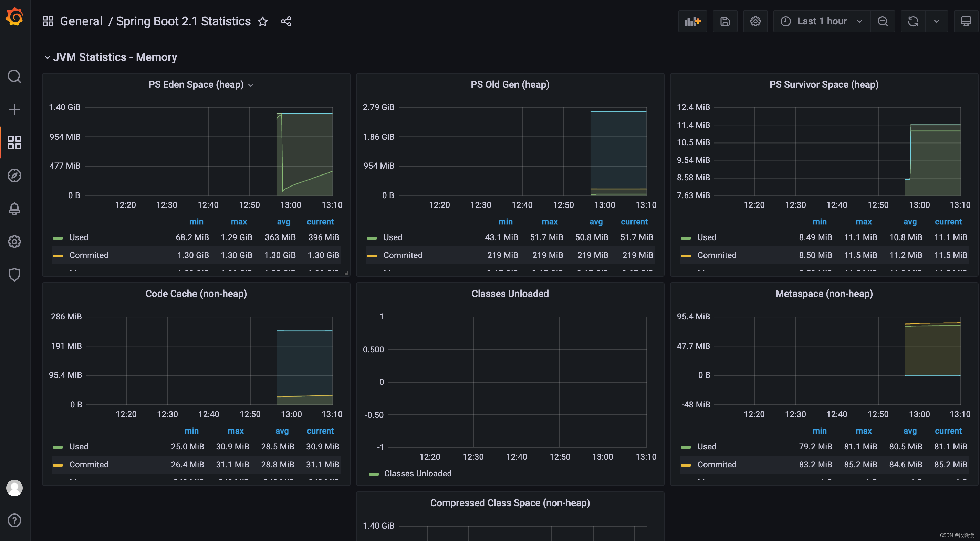Open the search dashboards icon in sidebar
The width and height of the screenshot is (980, 541).
coord(14,76)
